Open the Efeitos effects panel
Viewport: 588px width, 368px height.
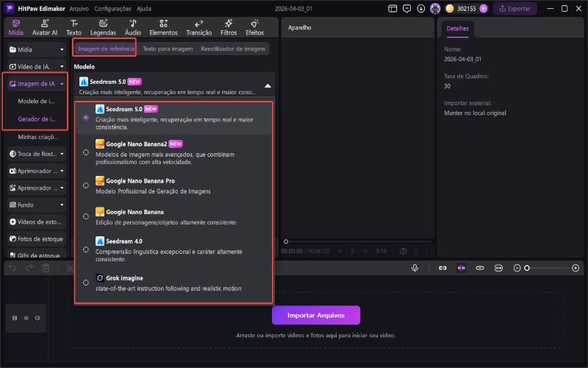pos(254,28)
